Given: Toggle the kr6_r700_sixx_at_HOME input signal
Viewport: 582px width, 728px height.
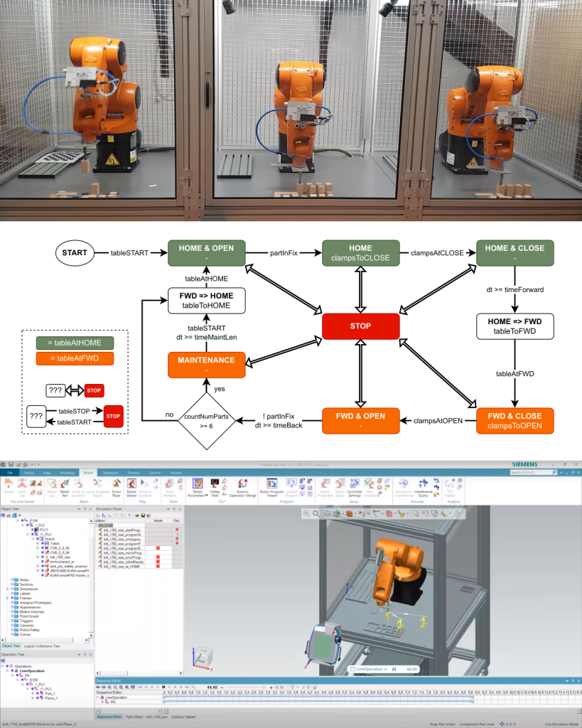Looking at the screenshot, I should click(158, 566).
